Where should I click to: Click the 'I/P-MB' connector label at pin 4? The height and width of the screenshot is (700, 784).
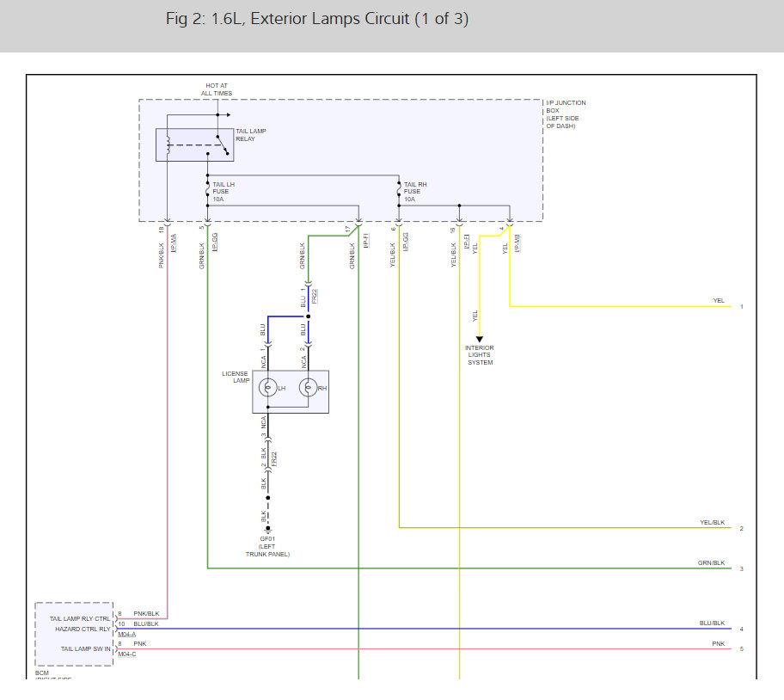[517, 243]
